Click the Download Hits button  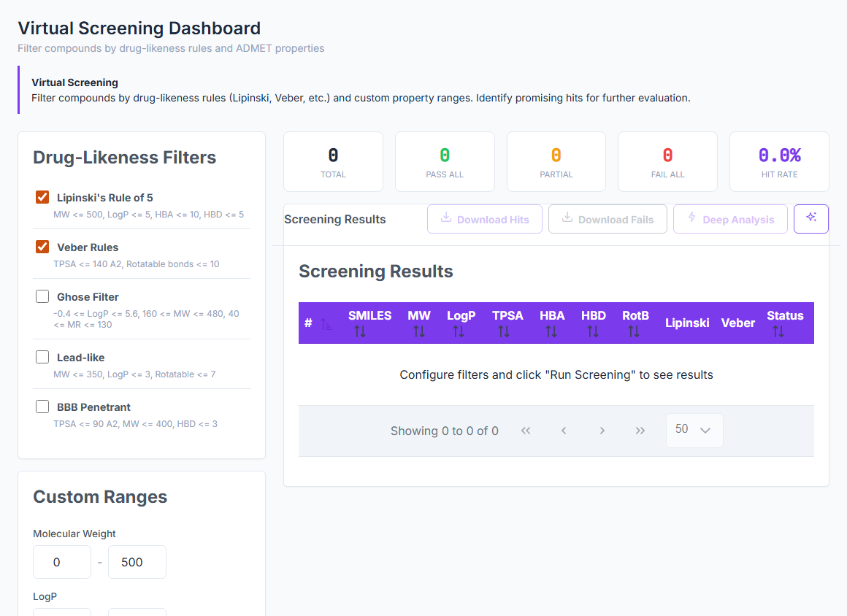[485, 219]
